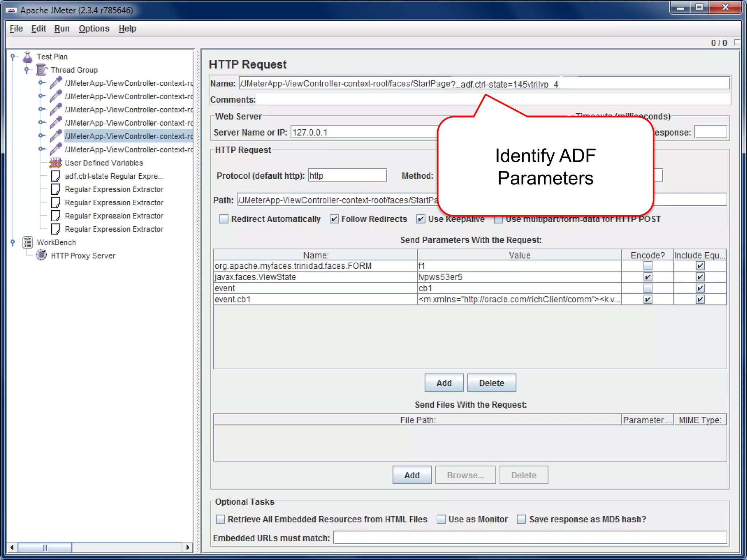The image size is (747, 560).
Task: Click the WorkBench clipboard icon
Action: [28, 242]
